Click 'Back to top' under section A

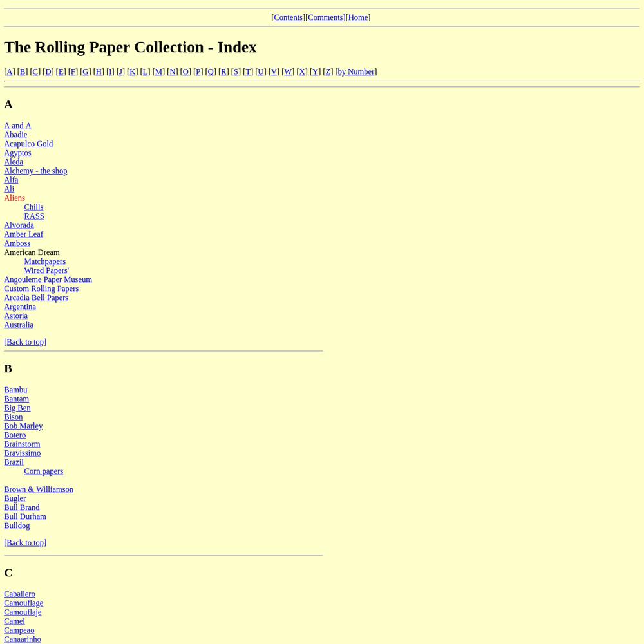click(26, 342)
